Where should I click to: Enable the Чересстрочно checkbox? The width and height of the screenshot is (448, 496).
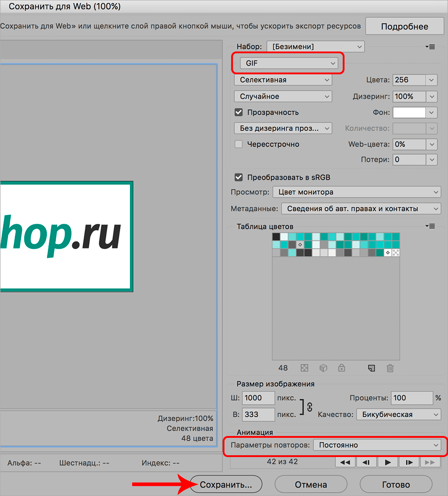(239, 144)
